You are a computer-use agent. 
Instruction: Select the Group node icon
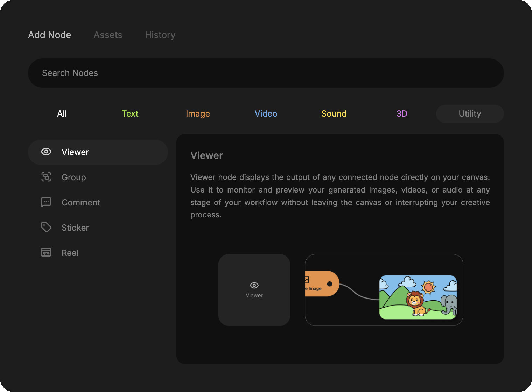[x=46, y=177]
